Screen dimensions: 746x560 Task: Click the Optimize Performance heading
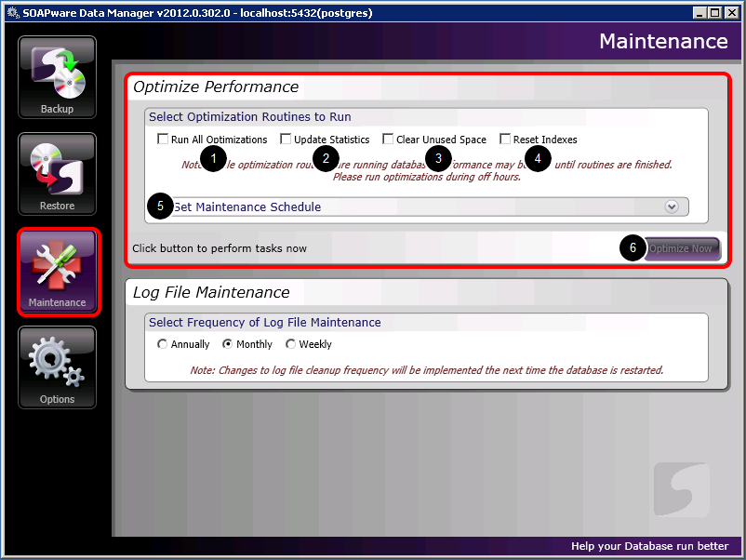[x=216, y=87]
